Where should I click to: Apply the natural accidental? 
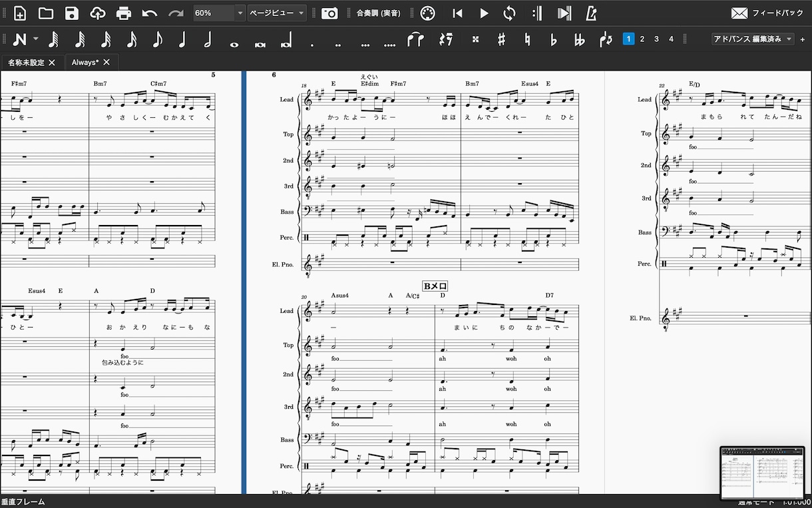pyautogui.click(x=527, y=39)
